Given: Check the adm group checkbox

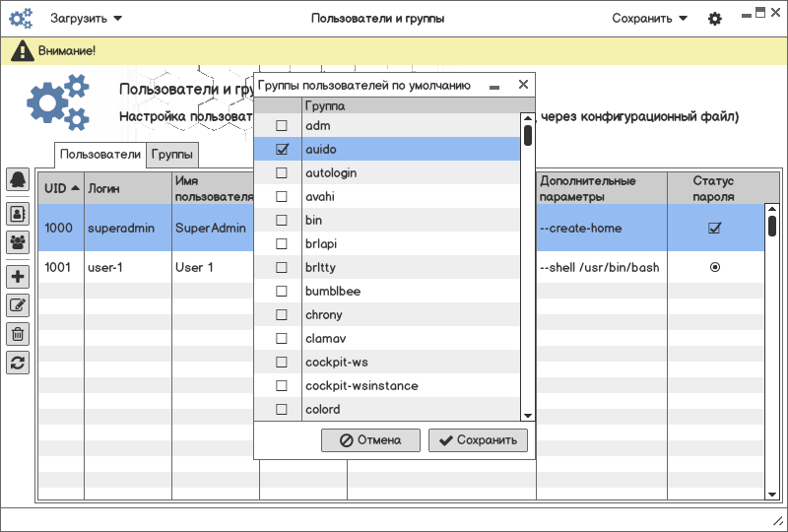Looking at the screenshot, I should (282, 126).
